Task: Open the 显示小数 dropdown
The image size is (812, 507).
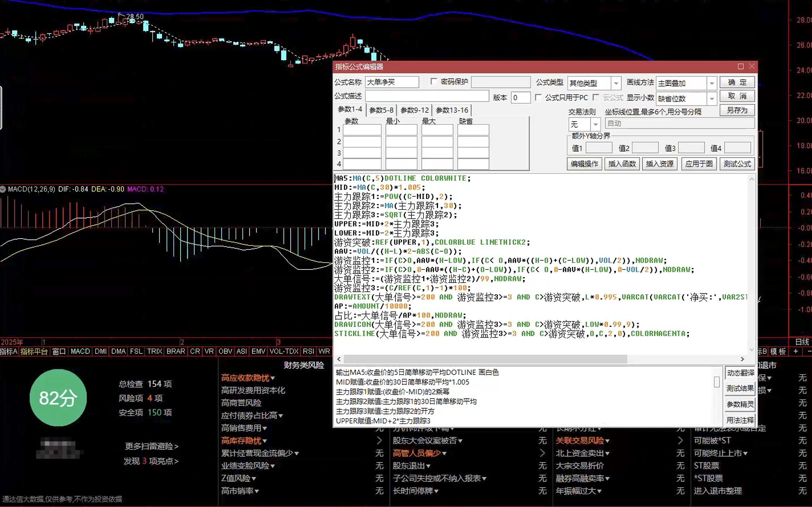Action: click(x=712, y=99)
